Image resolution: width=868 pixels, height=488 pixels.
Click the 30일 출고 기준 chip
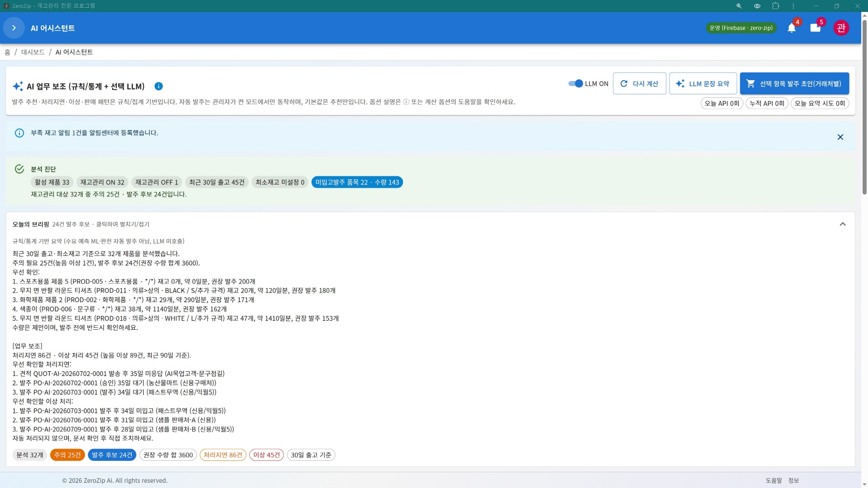(311, 455)
